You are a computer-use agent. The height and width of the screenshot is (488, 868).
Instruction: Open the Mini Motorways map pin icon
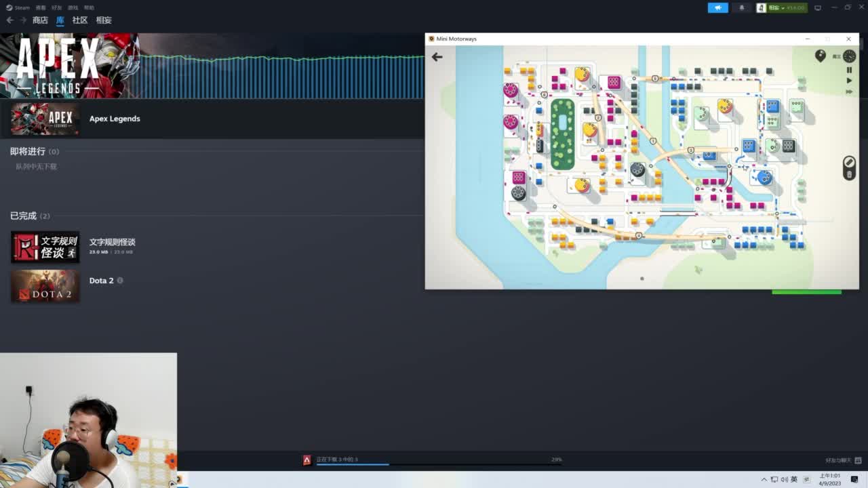[821, 56]
